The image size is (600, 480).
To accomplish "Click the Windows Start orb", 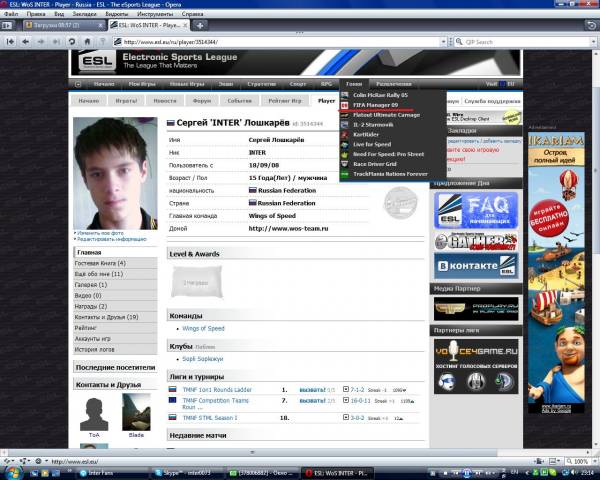I will coord(14,472).
